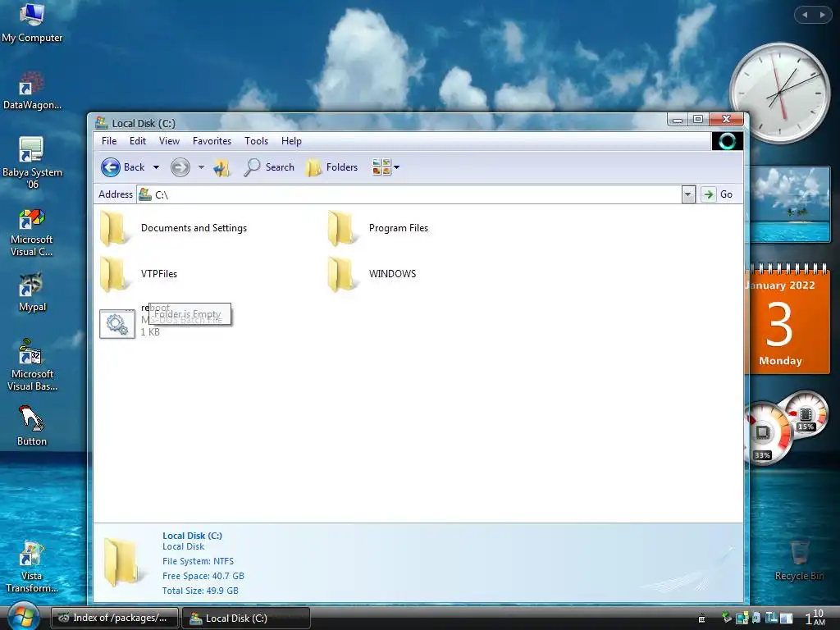
Task: Click the Views icon in toolbar
Action: (381, 167)
